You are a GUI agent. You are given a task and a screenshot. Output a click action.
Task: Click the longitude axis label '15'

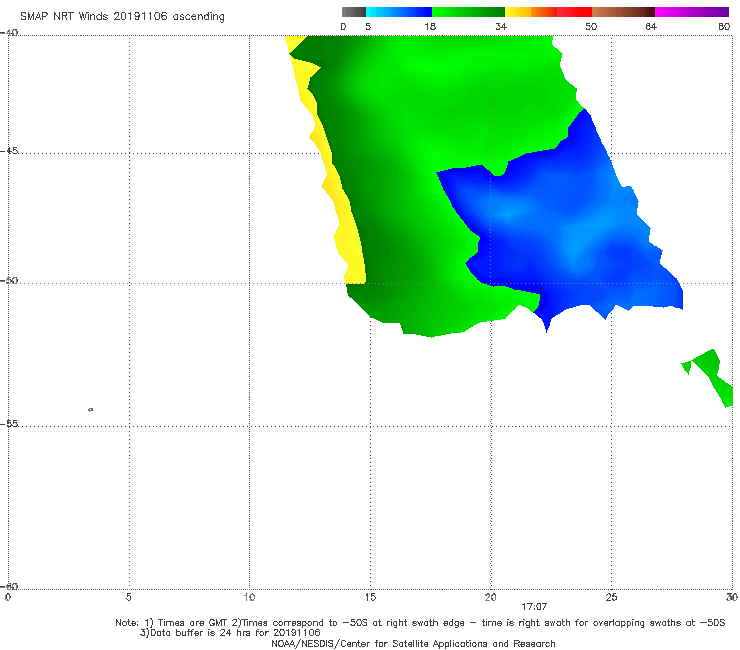370,598
